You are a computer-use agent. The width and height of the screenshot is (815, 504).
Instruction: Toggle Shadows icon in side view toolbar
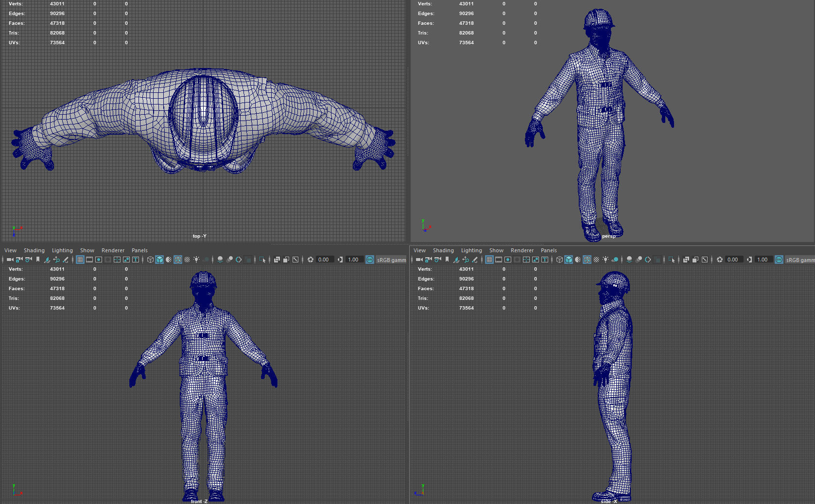pyautogui.click(x=615, y=260)
